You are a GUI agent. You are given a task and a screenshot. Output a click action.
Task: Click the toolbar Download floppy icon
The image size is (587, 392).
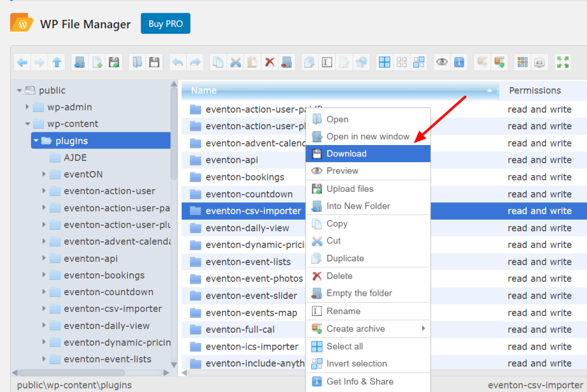[154, 62]
